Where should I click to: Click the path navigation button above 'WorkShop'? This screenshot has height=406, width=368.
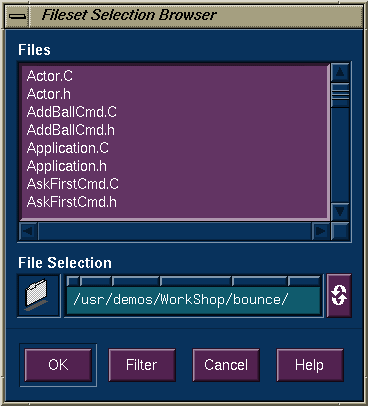click(x=196, y=281)
